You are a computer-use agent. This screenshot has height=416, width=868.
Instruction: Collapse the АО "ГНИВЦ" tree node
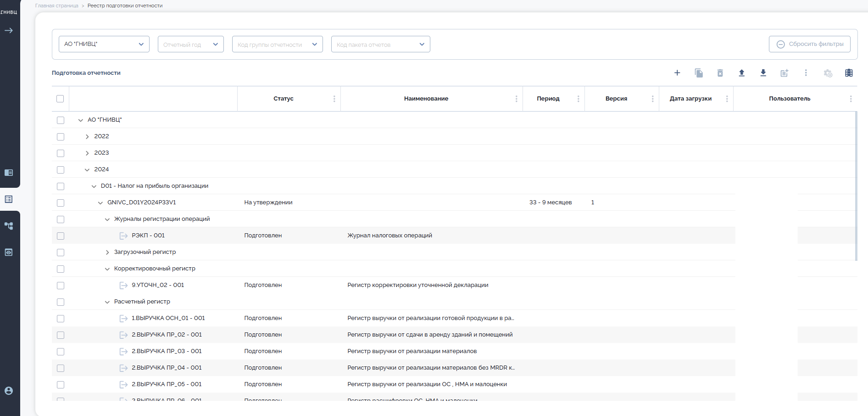pyautogui.click(x=81, y=120)
